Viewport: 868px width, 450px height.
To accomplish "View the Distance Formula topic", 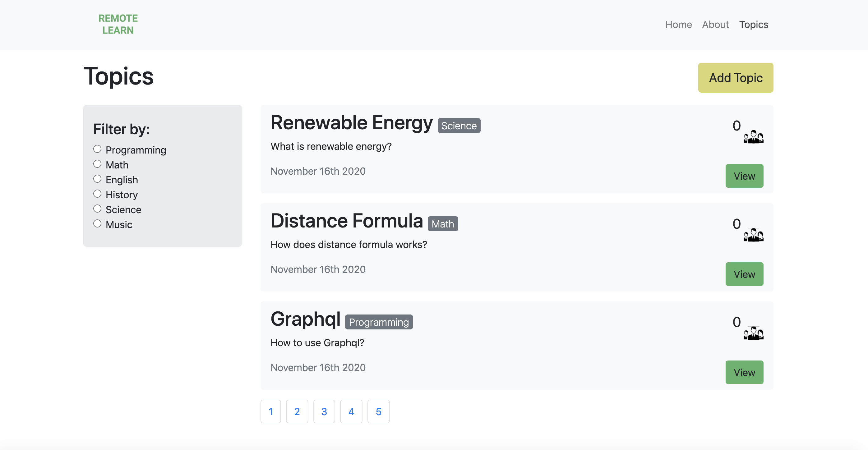I will coord(744,274).
